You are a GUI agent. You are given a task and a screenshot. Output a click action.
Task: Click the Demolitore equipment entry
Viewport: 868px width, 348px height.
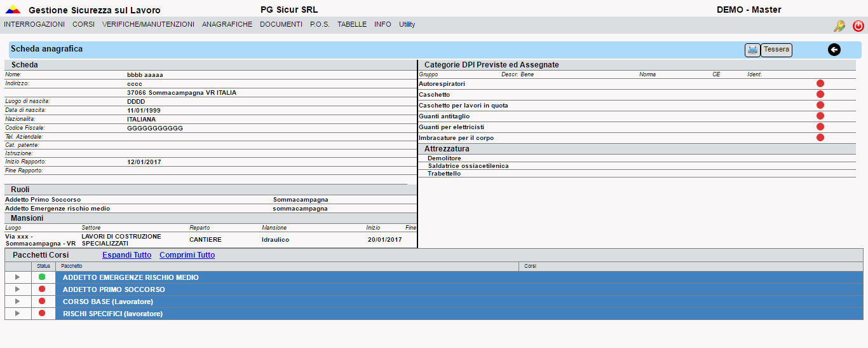pyautogui.click(x=444, y=158)
